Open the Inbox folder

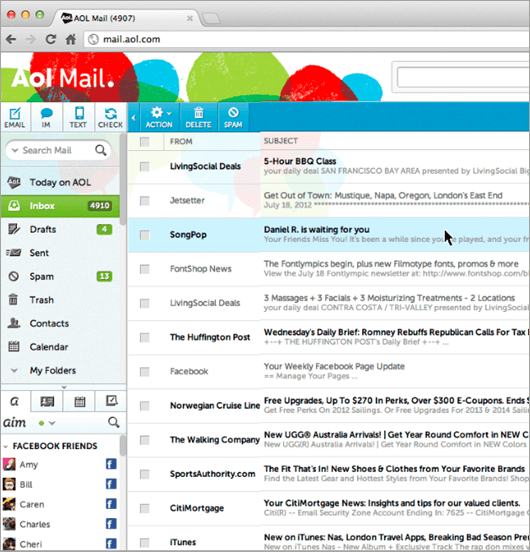(x=60, y=206)
